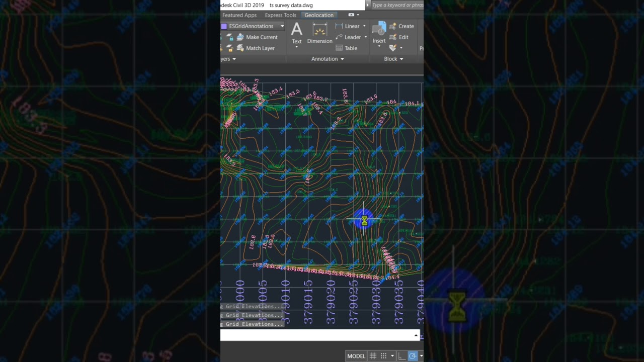Expand the Annotation panel

328,59
